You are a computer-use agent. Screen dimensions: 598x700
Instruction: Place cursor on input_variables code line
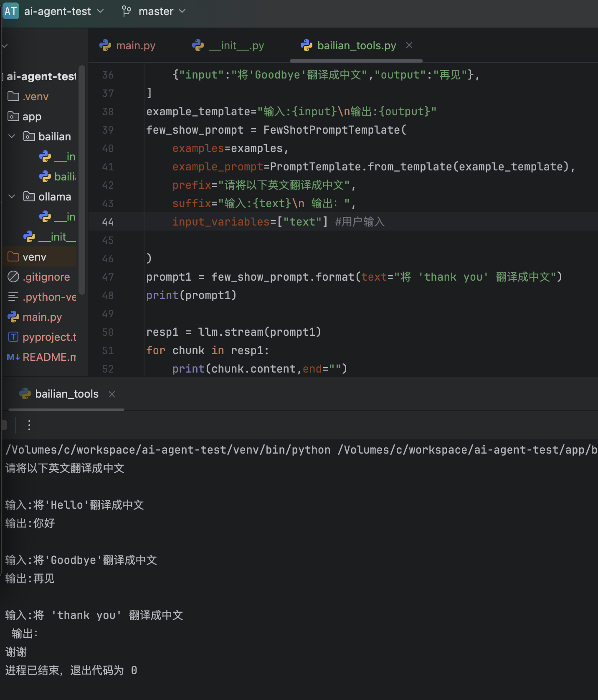pyautogui.click(x=279, y=222)
